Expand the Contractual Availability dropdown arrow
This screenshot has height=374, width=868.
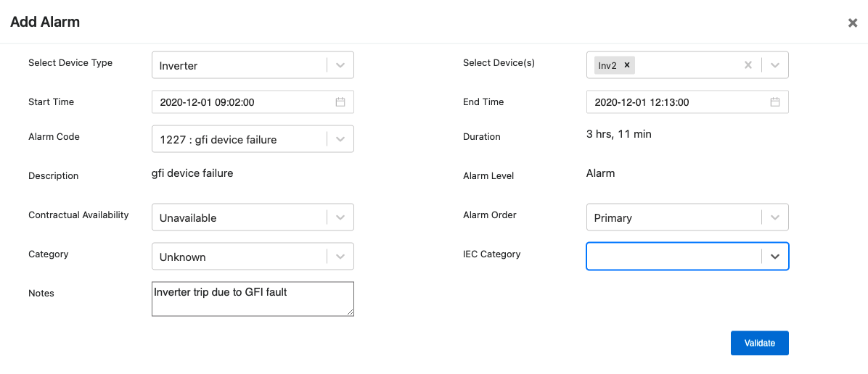[340, 217]
